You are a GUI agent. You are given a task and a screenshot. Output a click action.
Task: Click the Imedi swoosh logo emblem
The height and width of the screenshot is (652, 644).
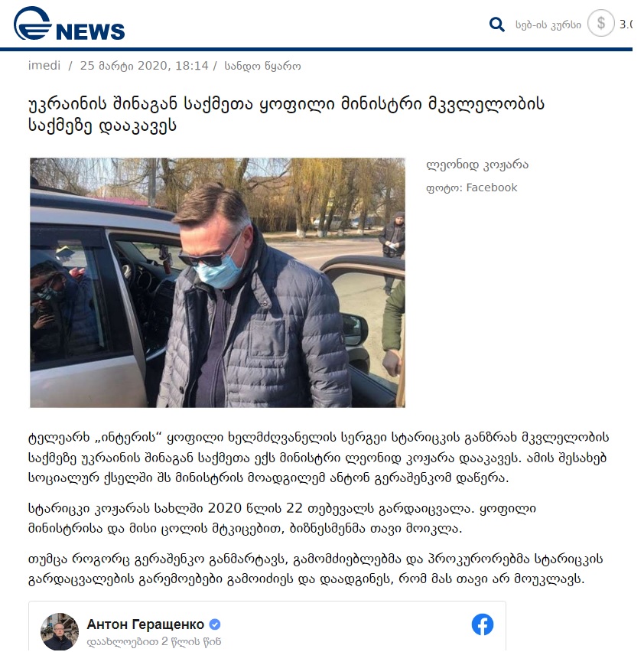[32, 23]
